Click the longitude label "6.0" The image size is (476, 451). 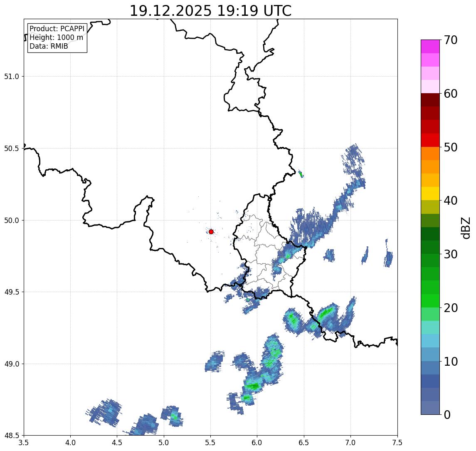point(257,442)
